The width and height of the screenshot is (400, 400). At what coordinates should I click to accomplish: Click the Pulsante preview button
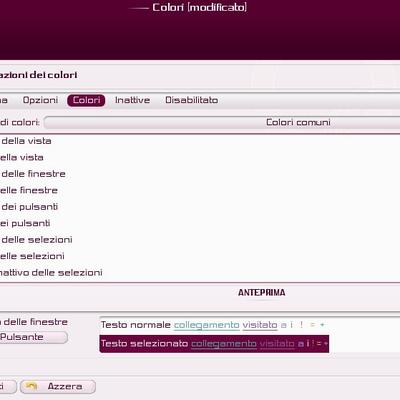(x=33, y=337)
